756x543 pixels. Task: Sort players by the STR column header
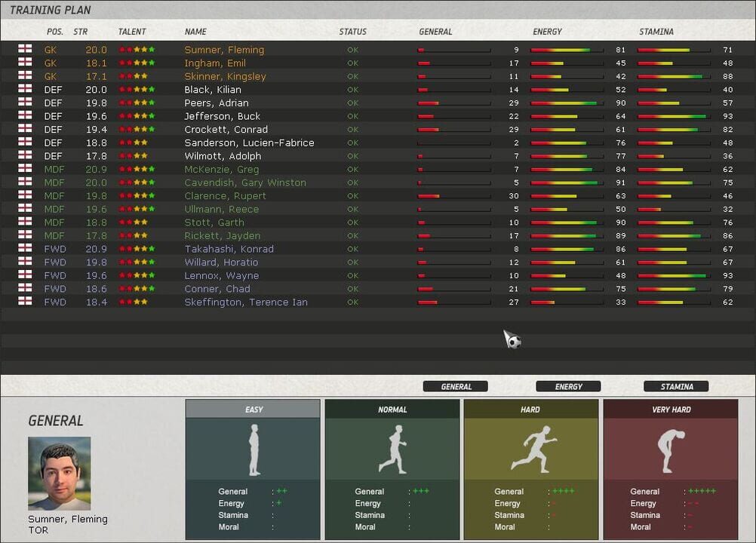coord(79,32)
